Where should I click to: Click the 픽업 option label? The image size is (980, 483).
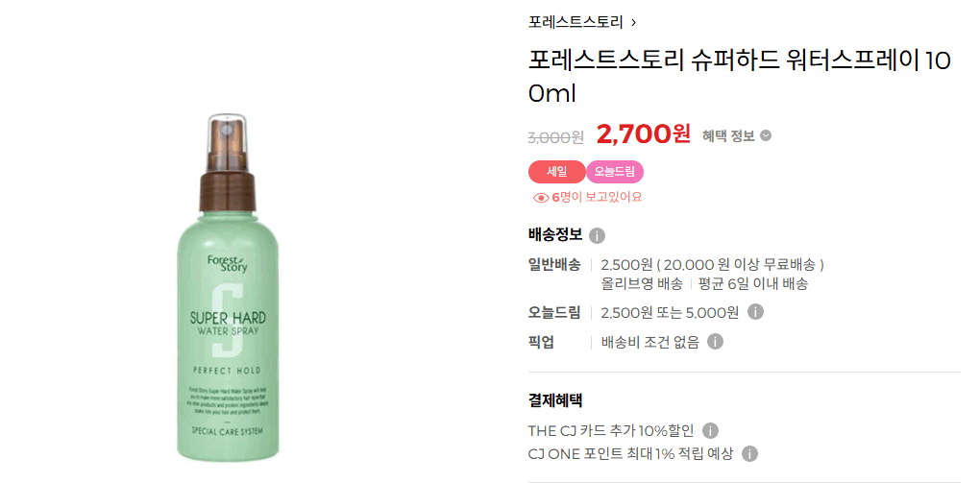point(541,342)
